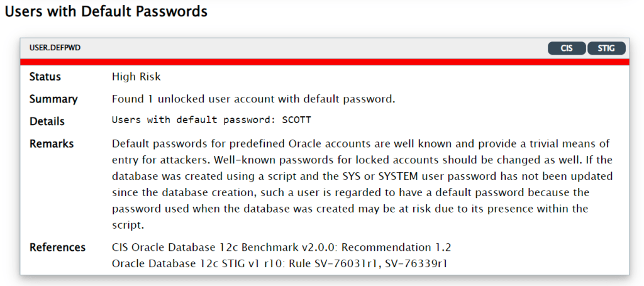
Task: Click the STIG badge
Action: click(x=606, y=48)
